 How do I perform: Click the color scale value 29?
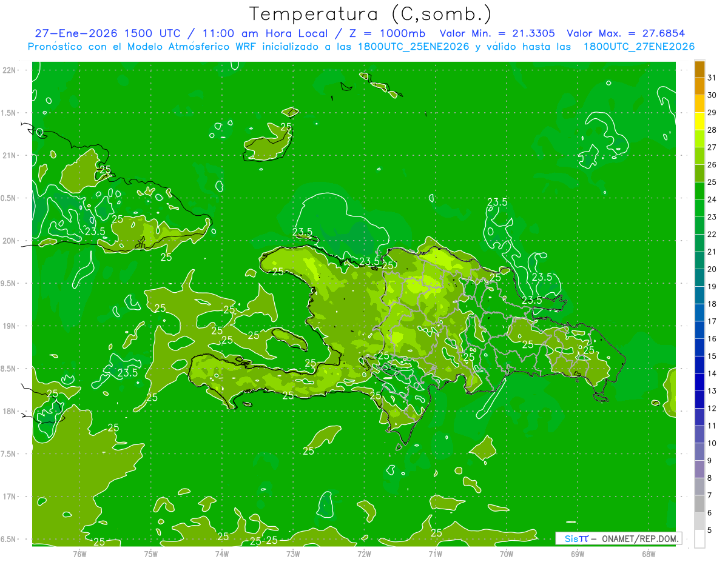tap(712, 113)
